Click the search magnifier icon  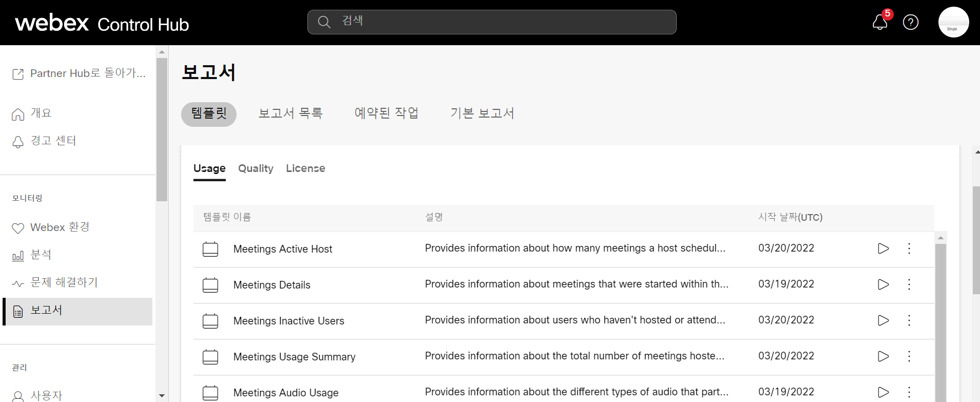324,22
